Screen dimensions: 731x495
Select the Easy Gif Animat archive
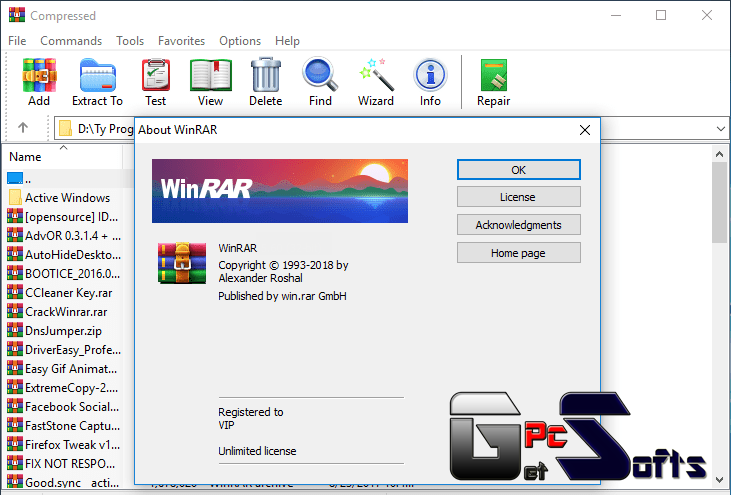point(62,369)
